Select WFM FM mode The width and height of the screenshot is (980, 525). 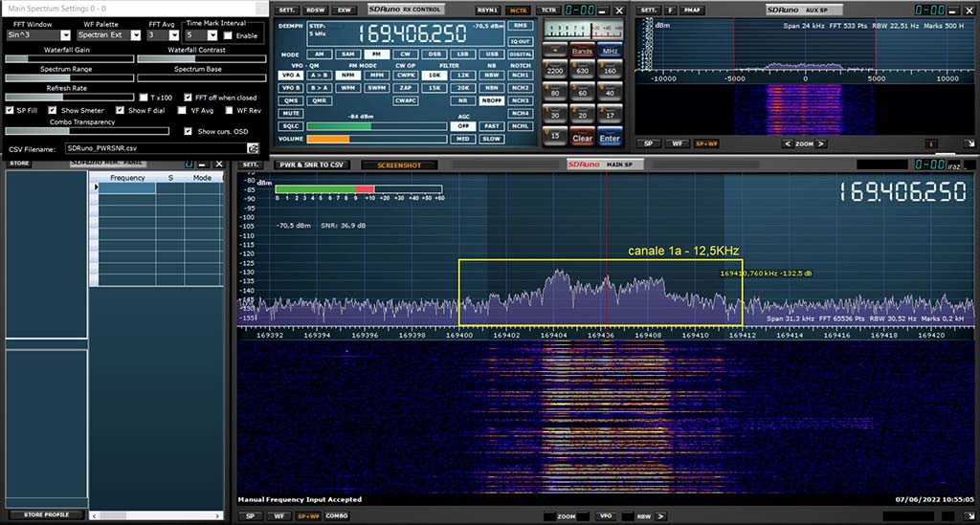(348, 88)
